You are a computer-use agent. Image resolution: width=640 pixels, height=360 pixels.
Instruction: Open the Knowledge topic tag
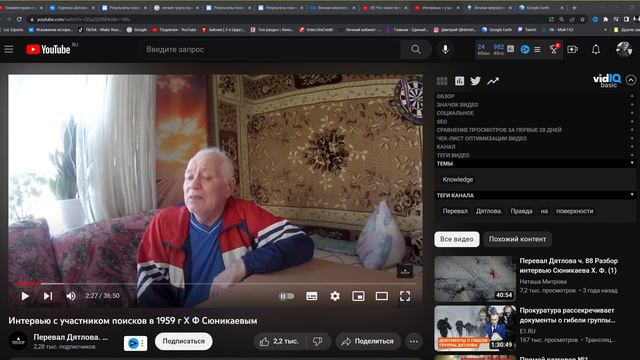coord(458,180)
